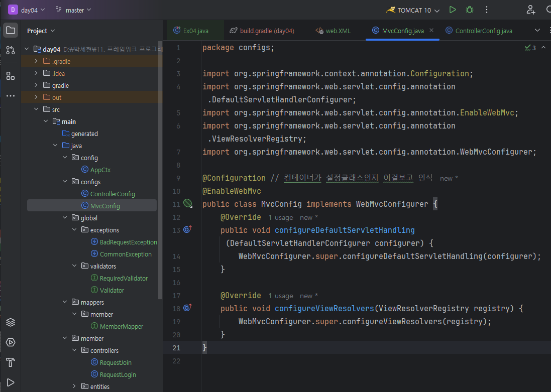Switch to the ControllerConfig.java tab

pyautogui.click(x=483, y=31)
